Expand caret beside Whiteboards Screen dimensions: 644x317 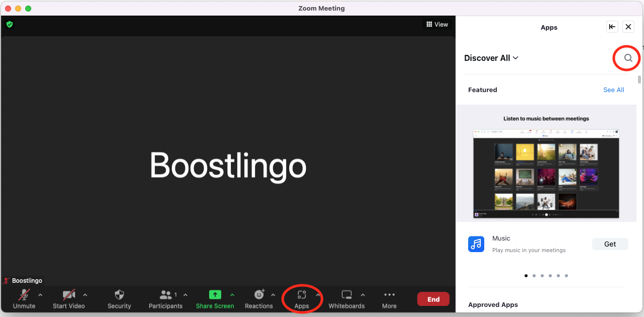(363, 295)
